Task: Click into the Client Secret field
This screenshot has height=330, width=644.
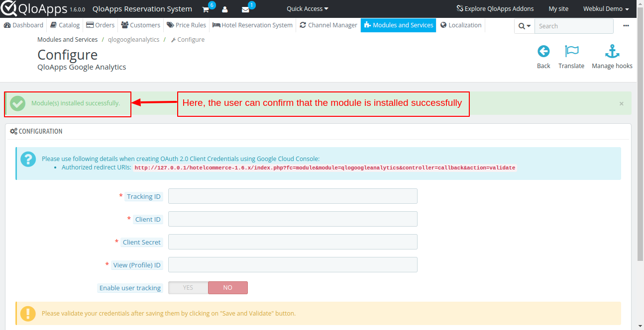Action: (293, 242)
